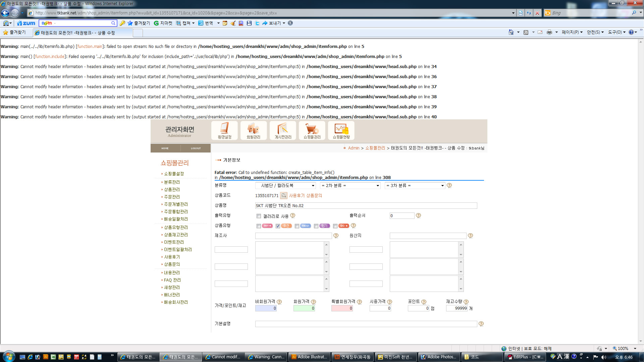Open the 3차 분류 dropdown

click(415, 186)
